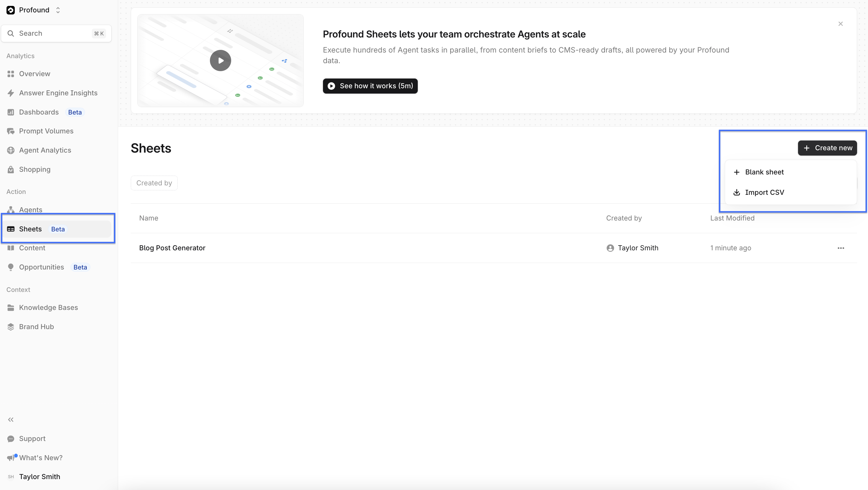868x490 pixels.
Task: Click the Support chat bubble icon
Action: click(11, 439)
